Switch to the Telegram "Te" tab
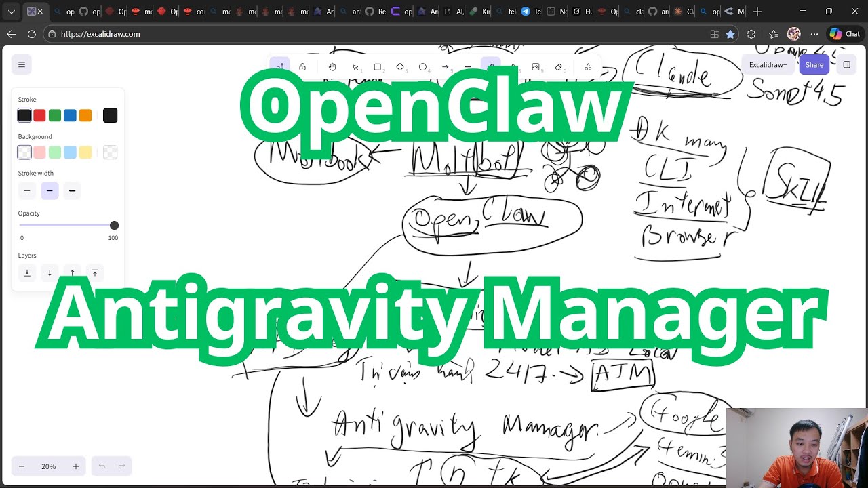This screenshot has width=868, height=488. [531, 12]
